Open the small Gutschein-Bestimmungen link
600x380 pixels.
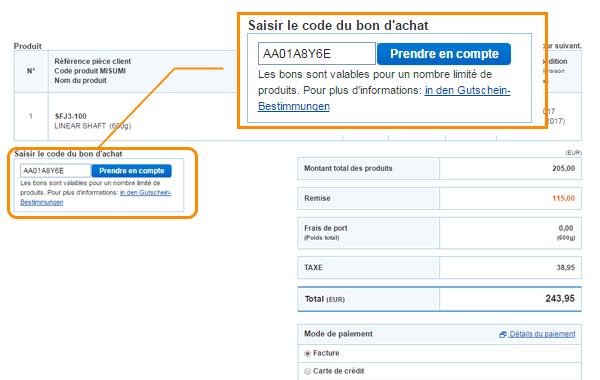click(x=96, y=197)
